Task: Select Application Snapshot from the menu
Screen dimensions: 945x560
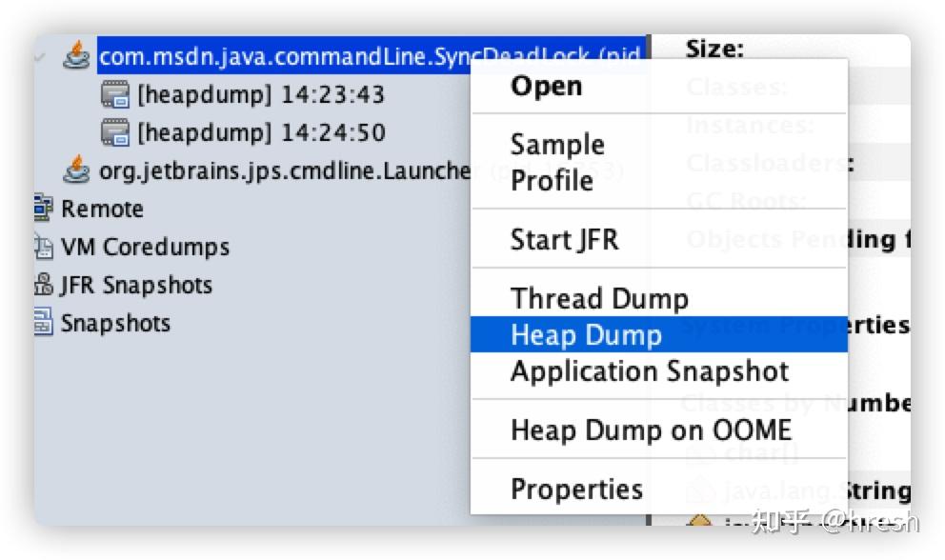Action: (649, 371)
